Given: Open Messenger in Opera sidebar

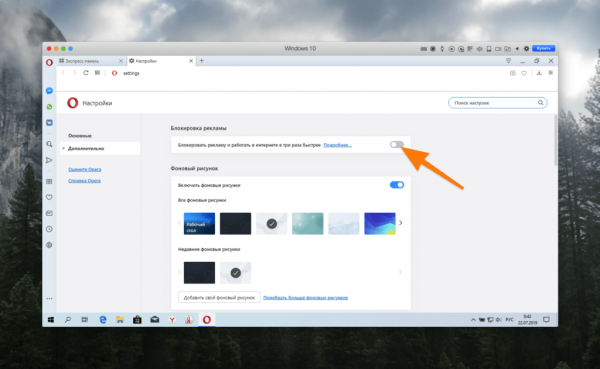Looking at the screenshot, I should tap(49, 91).
